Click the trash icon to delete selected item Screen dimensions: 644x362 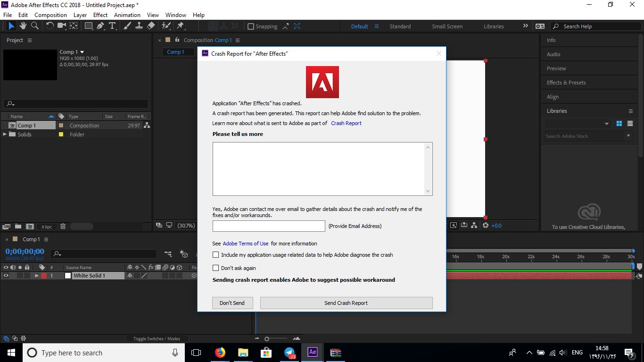63,227
